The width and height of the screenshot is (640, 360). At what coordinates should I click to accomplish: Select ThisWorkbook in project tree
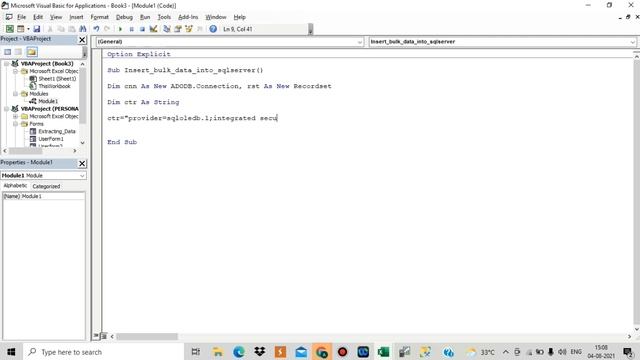tap(54, 86)
